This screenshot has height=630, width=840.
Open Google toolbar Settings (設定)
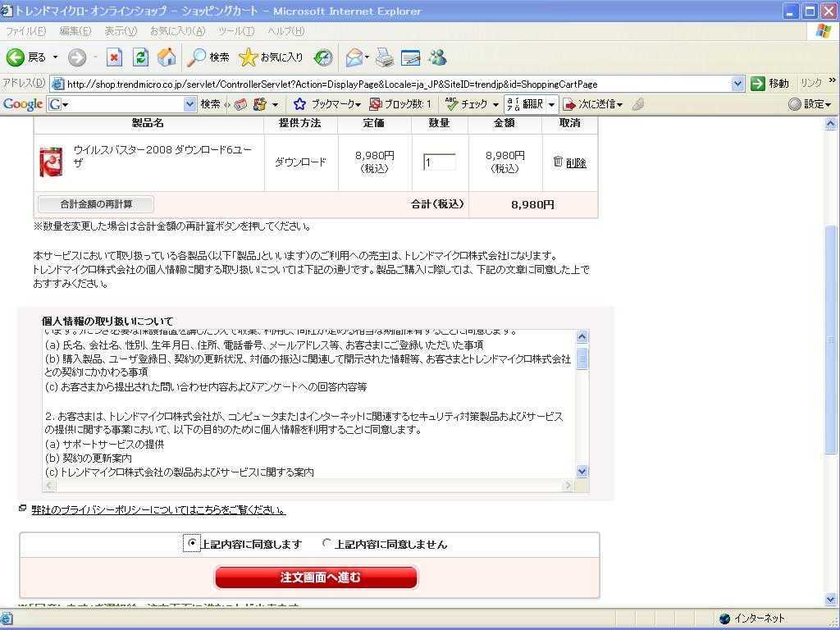810,104
